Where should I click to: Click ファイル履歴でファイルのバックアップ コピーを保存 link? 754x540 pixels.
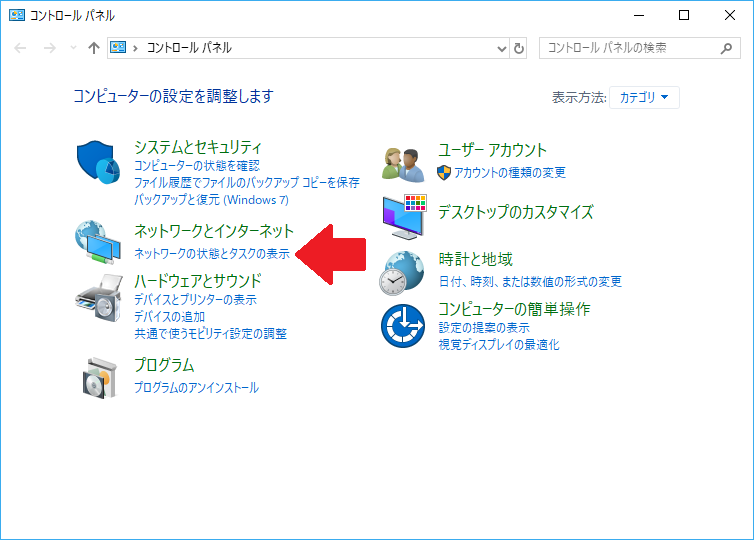[x=247, y=183]
